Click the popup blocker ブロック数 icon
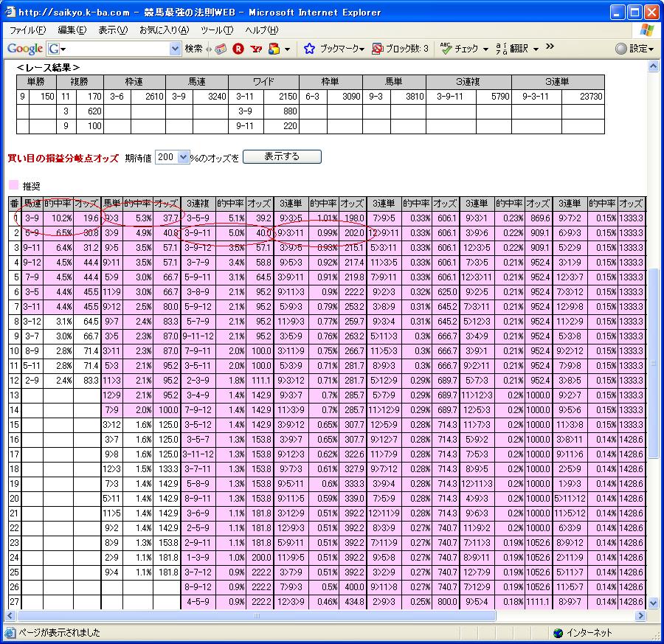The width and height of the screenshot is (664, 644). (377, 49)
